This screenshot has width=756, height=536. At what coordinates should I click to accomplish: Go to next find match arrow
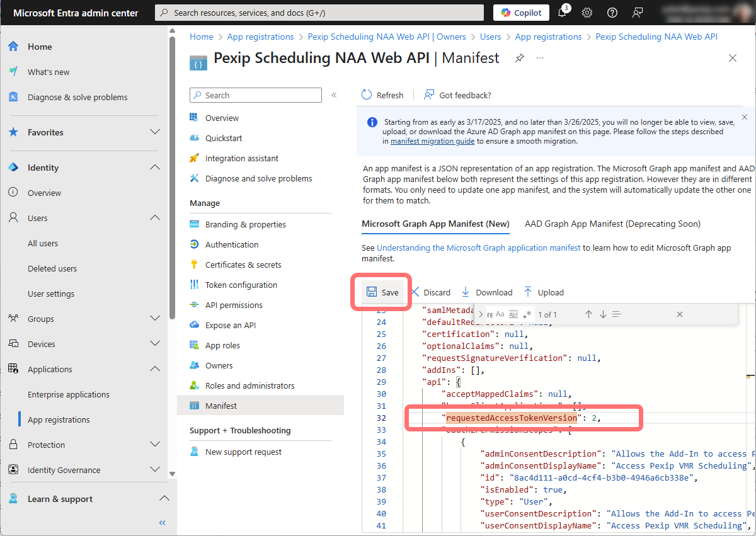click(x=603, y=314)
